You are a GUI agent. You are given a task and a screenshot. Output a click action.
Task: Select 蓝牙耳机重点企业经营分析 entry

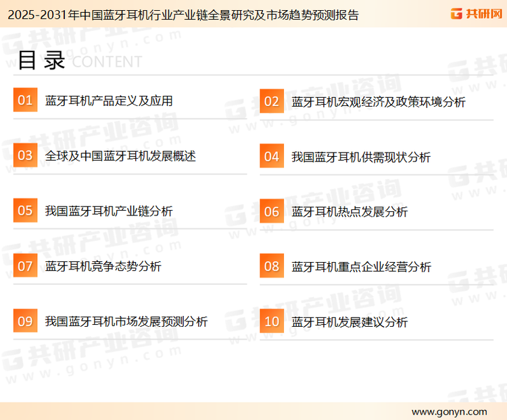361,267
